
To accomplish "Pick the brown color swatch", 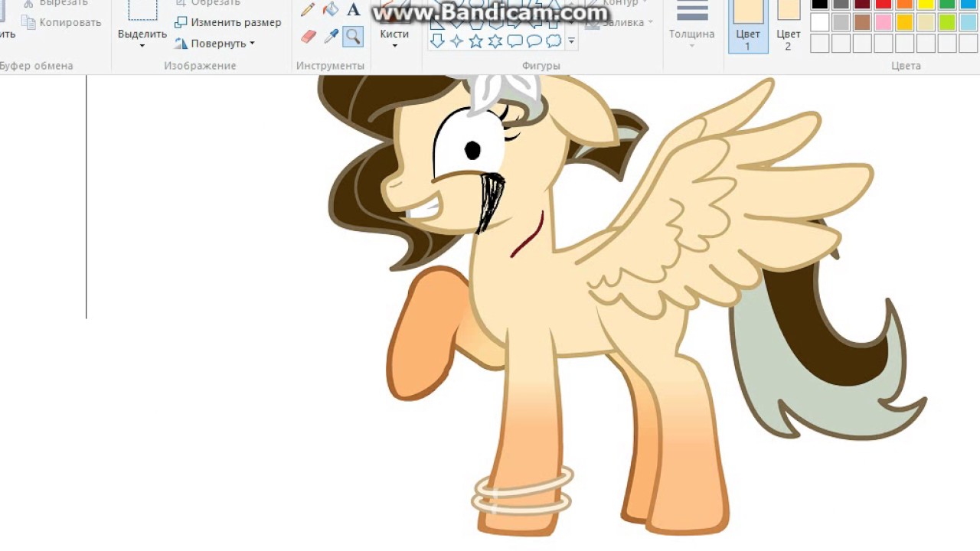I will tap(862, 22).
